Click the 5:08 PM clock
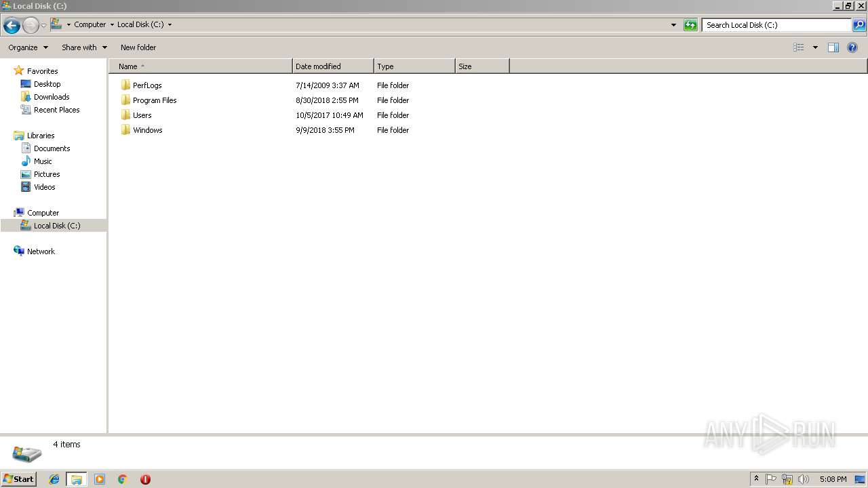Viewport: 868px width, 488px height. (833, 479)
